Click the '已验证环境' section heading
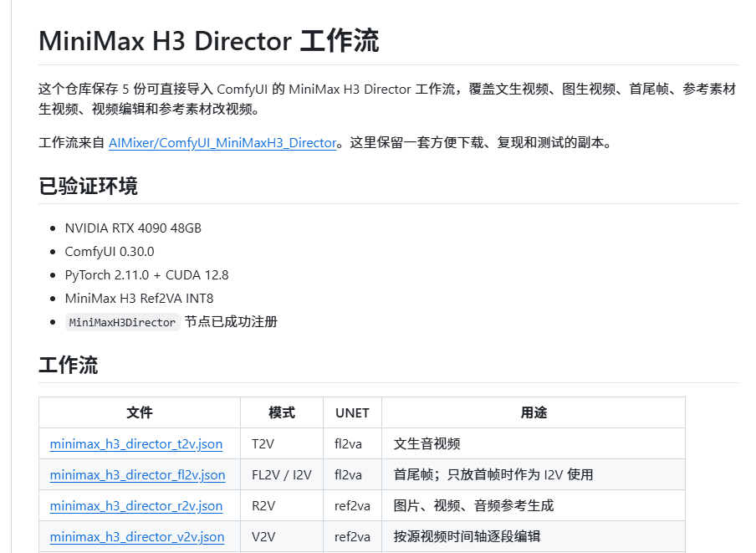Image resolution: width=756 pixels, height=553 pixels. click(x=89, y=186)
